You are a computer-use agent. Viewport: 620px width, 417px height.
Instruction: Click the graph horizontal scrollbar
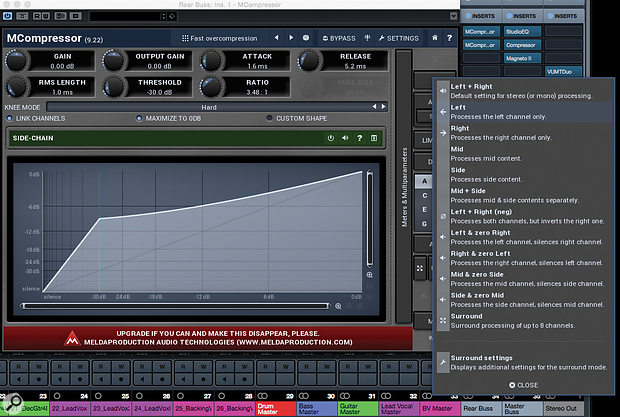click(175, 306)
